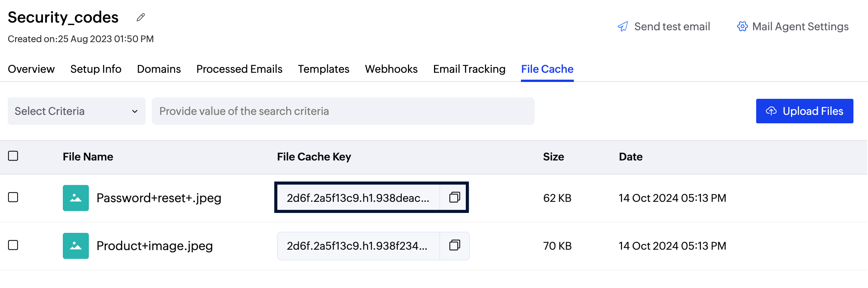Open the Email Tracking tab
The width and height of the screenshot is (868, 288).
pyautogui.click(x=469, y=69)
